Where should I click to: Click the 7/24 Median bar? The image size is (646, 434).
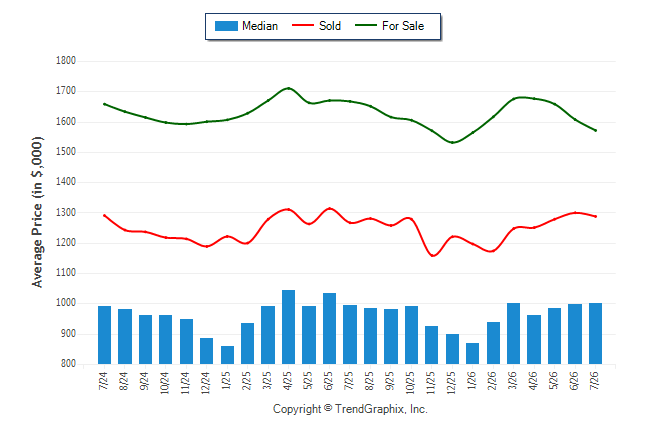pos(104,335)
